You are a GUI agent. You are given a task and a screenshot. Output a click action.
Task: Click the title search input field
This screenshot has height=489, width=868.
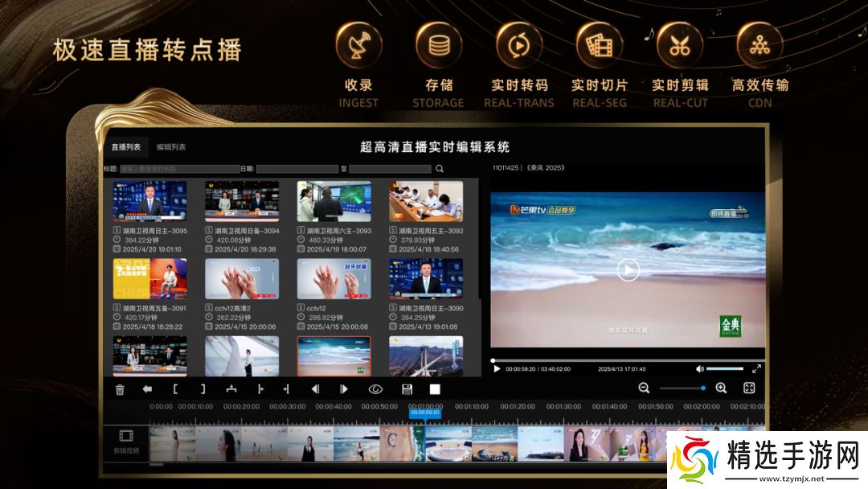point(178,169)
